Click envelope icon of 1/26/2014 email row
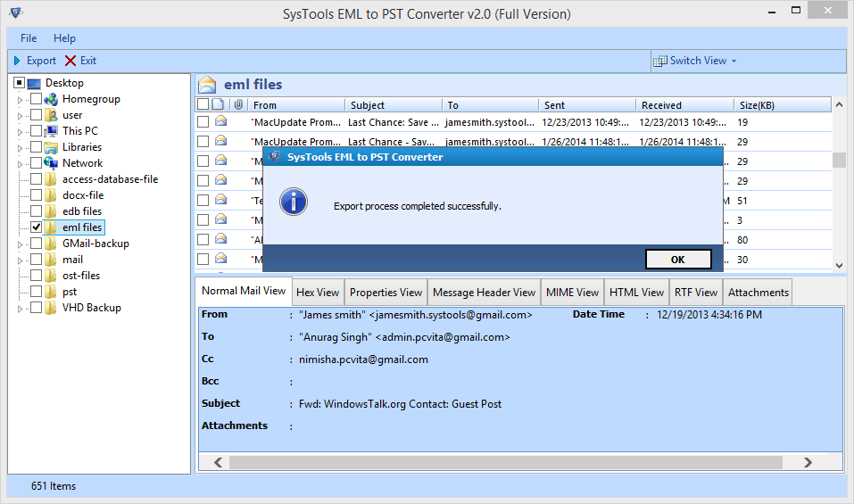This screenshot has height=504, width=854. (220, 141)
